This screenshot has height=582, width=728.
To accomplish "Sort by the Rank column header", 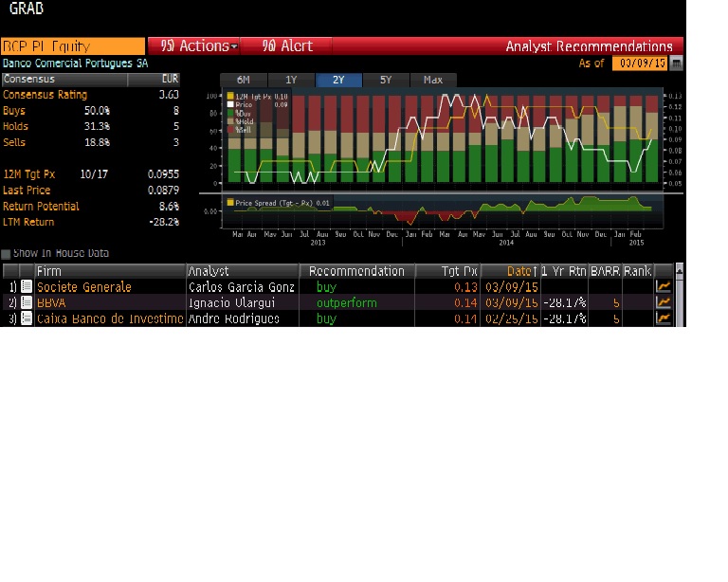I will (x=637, y=271).
